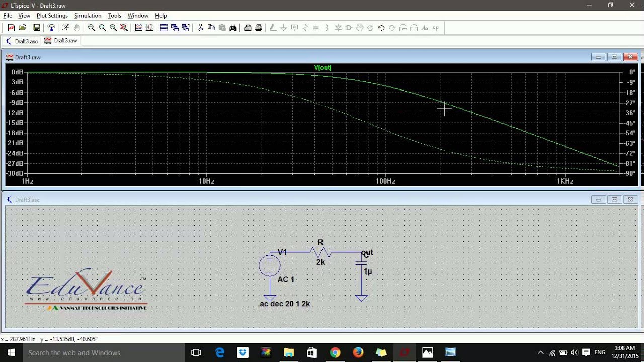
Task: Open Control Panel hammer icon
Action: tap(51, 28)
